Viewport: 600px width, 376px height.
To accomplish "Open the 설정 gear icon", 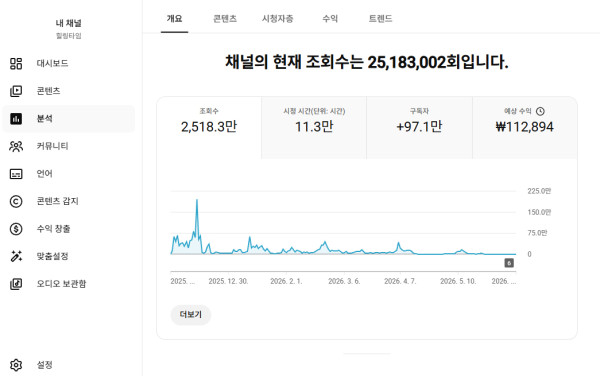I will 16,365.
